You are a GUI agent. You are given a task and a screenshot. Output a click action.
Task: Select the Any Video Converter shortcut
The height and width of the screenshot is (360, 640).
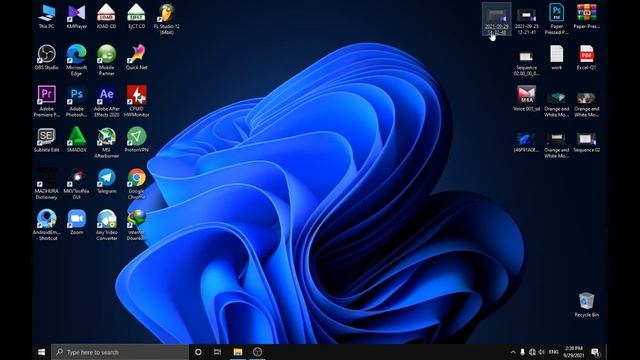coord(107,224)
